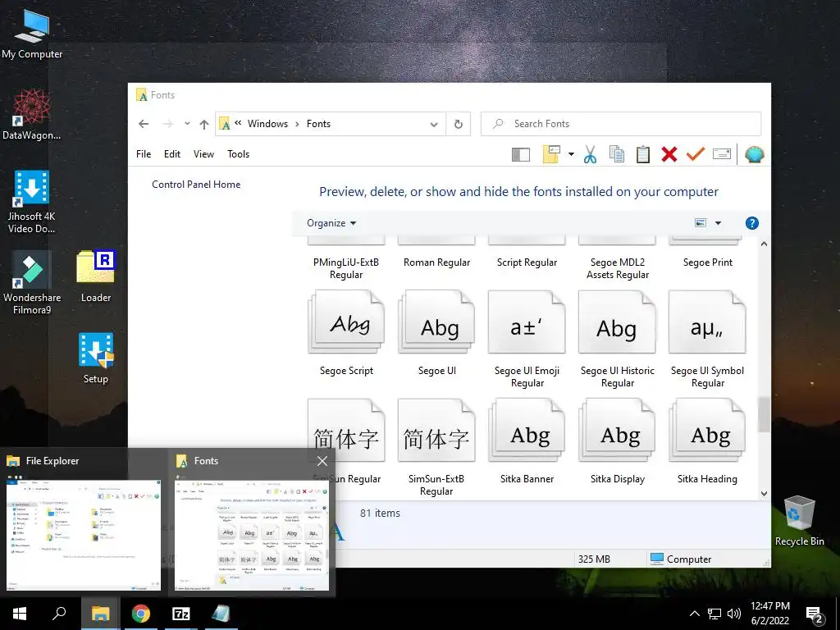Select Wondershare Filmora9 desktop shortcut
This screenshot has height=630, width=840.
(x=32, y=282)
